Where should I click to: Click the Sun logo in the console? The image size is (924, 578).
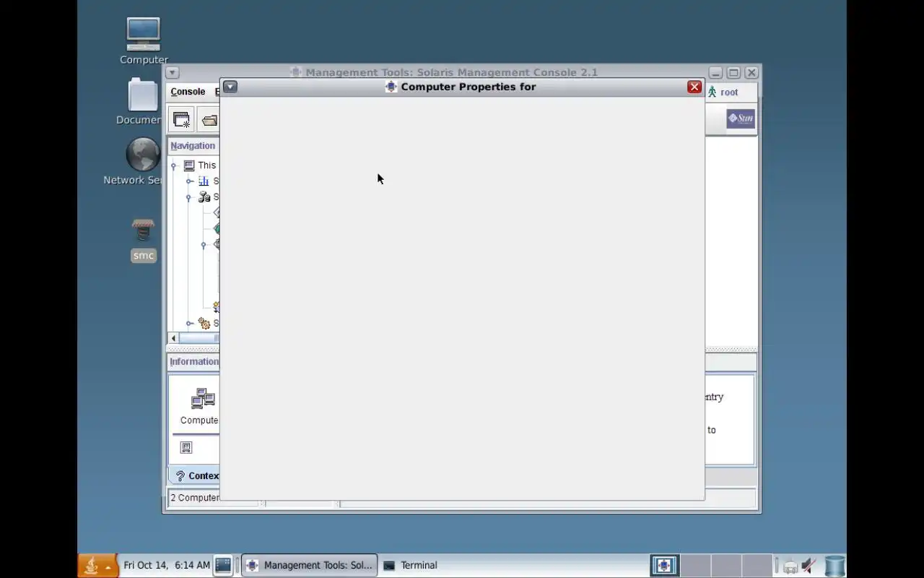741,119
